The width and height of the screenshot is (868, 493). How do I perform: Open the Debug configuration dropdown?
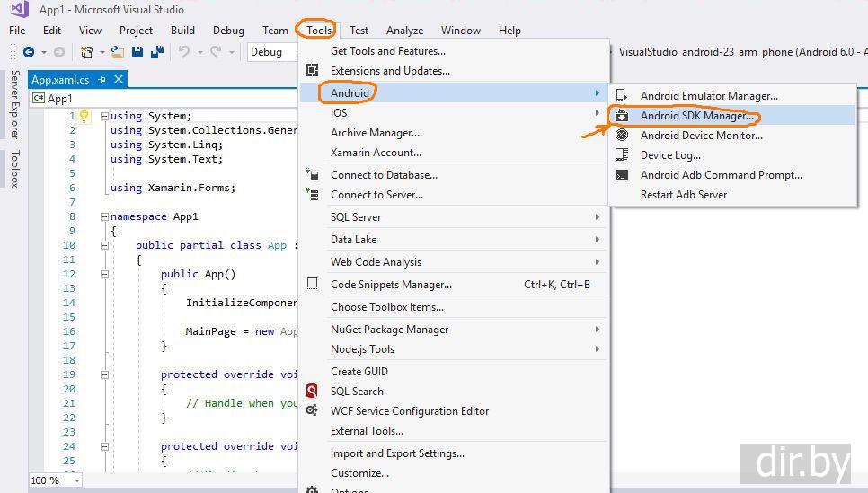coord(273,52)
